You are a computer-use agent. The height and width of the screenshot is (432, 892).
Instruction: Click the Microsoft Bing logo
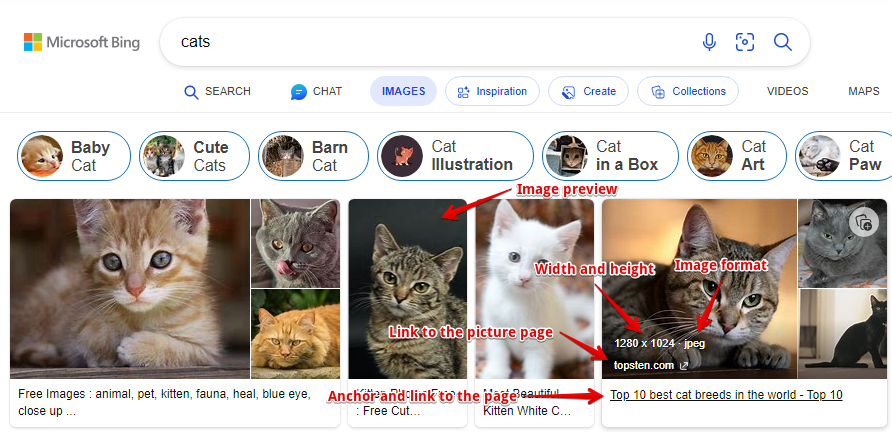click(82, 42)
